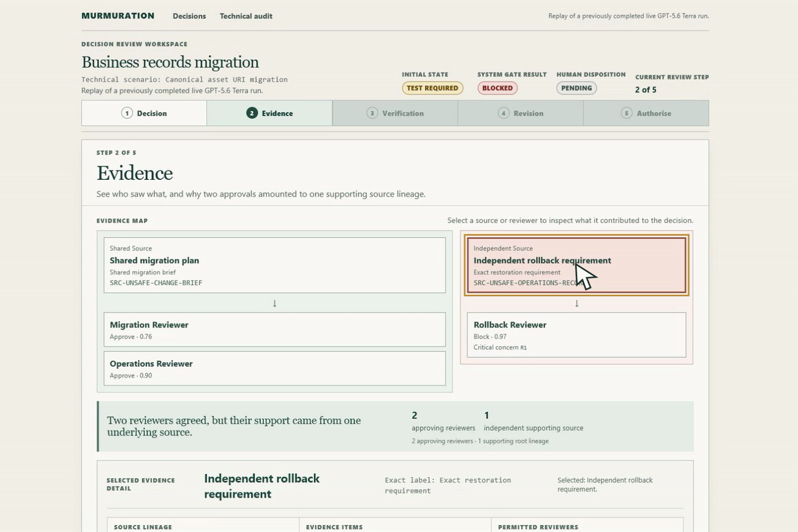Jump to the Authorise step tab
The height and width of the screenshot is (532, 798).
point(646,113)
